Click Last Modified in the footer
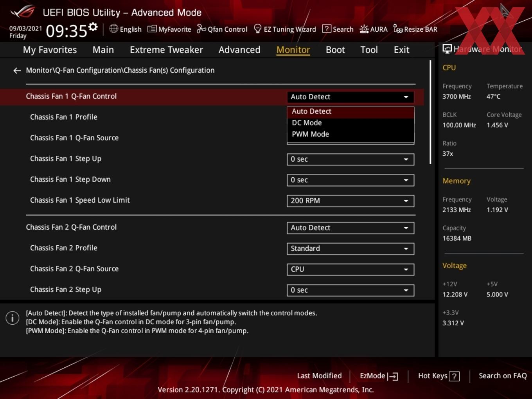Image resolution: width=532 pixels, height=399 pixels. point(319,376)
